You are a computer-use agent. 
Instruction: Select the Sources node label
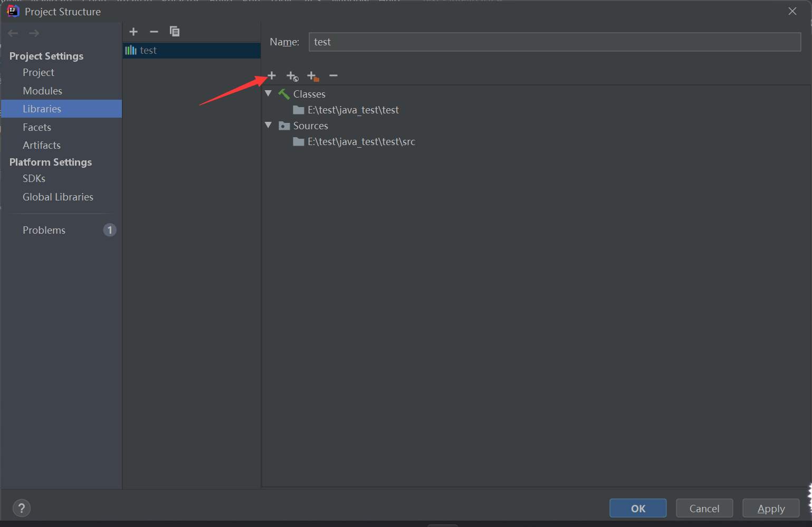tap(311, 126)
